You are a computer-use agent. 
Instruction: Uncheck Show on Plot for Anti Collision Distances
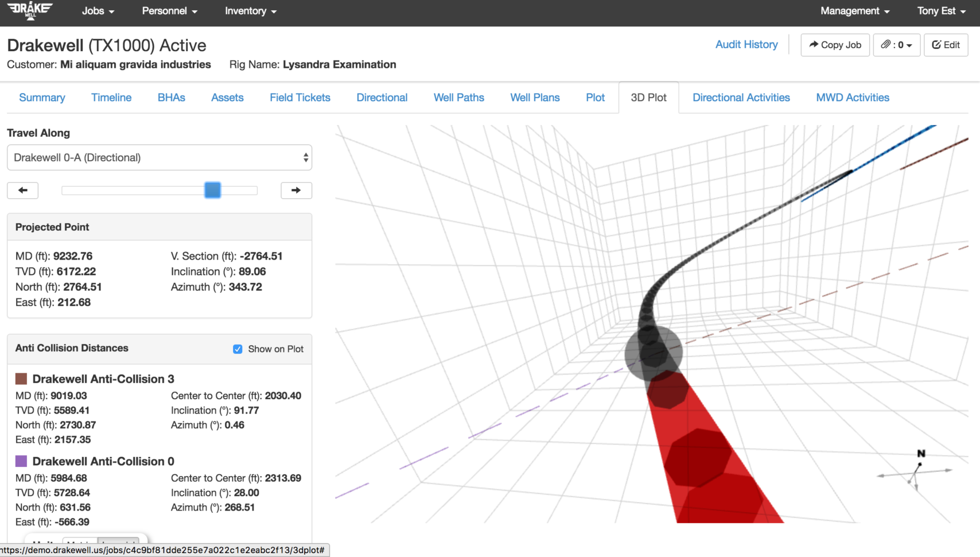tap(238, 349)
